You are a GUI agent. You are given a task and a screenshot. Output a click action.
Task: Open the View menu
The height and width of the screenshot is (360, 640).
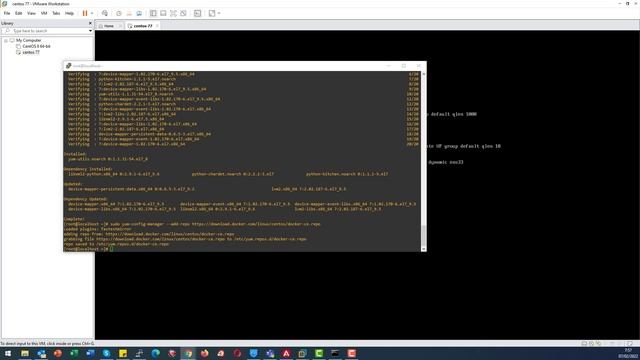[x=31, y=13]
